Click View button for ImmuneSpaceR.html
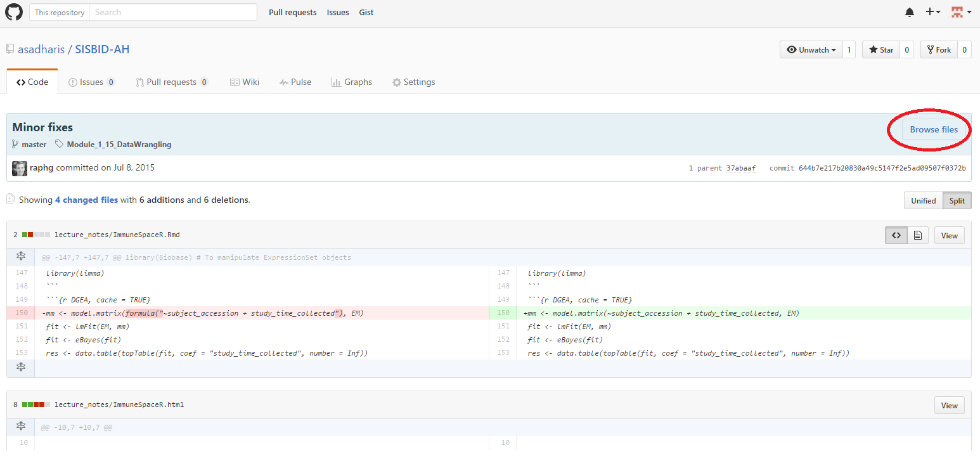 coord(949,405)
